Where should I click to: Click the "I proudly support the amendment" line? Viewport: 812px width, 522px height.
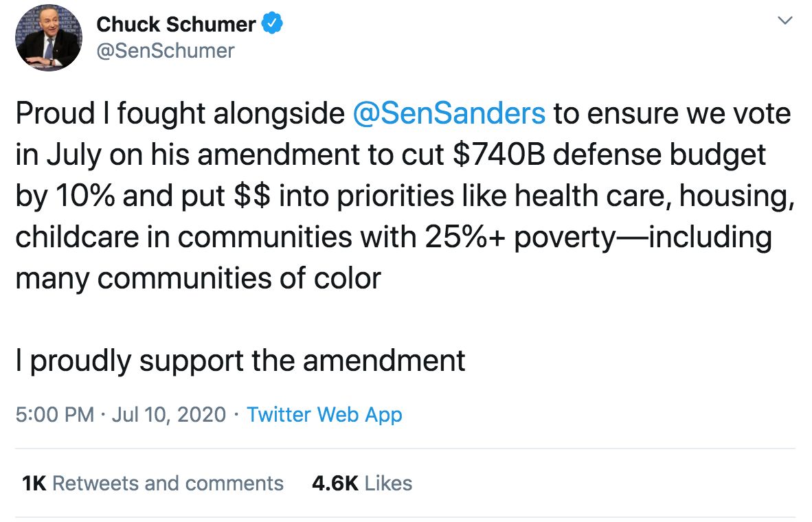pos(240,360)
